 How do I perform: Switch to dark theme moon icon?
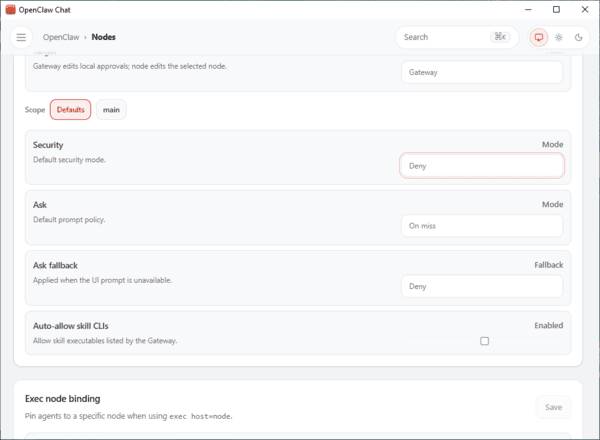click(x=578, y=37)
